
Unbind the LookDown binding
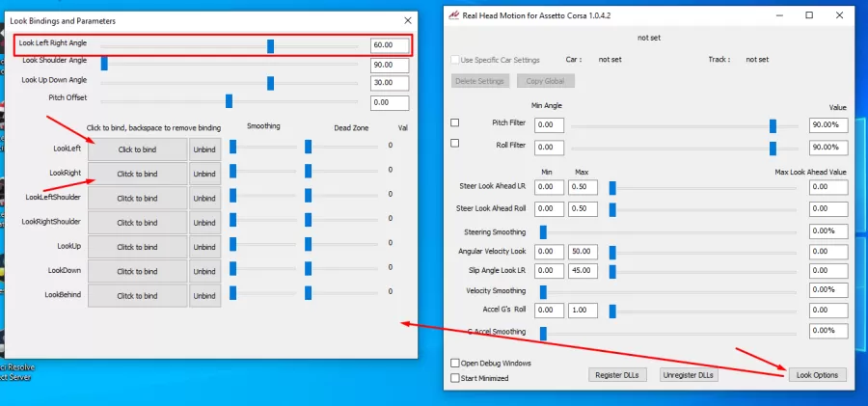tap(204, 271)
